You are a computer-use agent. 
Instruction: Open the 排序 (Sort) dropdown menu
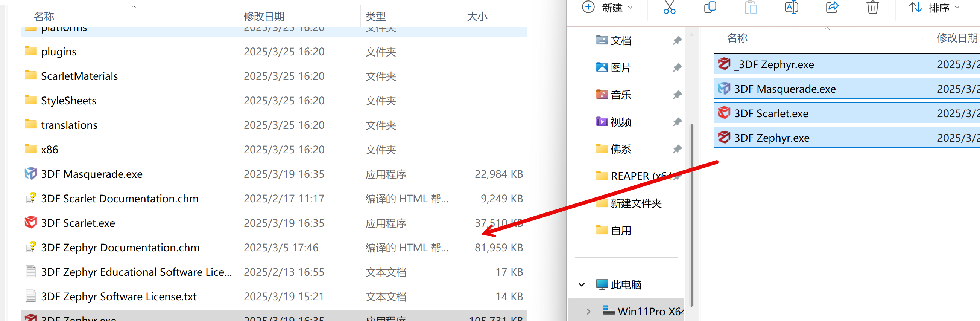coord(939,8)
